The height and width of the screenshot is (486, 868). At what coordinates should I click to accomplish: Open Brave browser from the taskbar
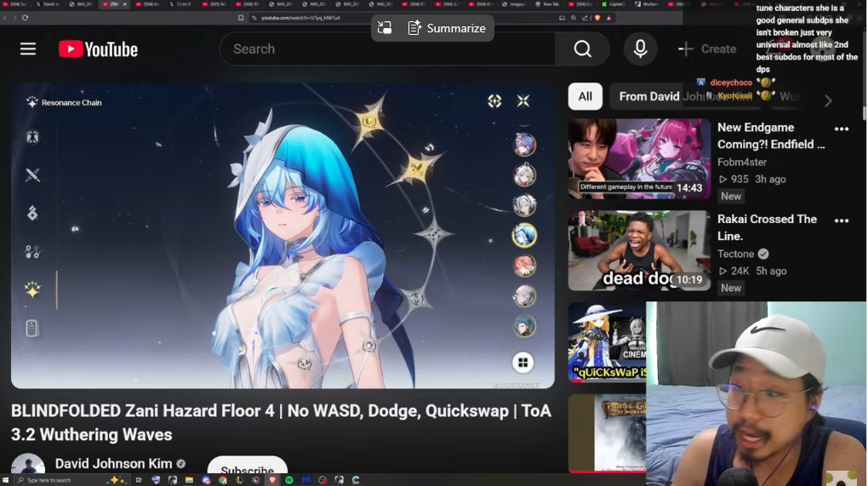click(272, 480)
